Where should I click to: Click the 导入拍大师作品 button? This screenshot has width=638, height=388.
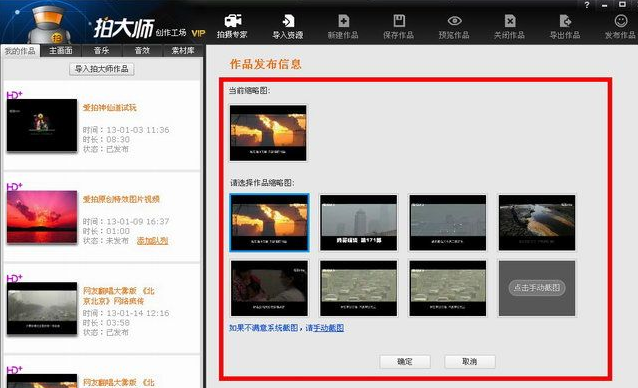click(101, 69)
